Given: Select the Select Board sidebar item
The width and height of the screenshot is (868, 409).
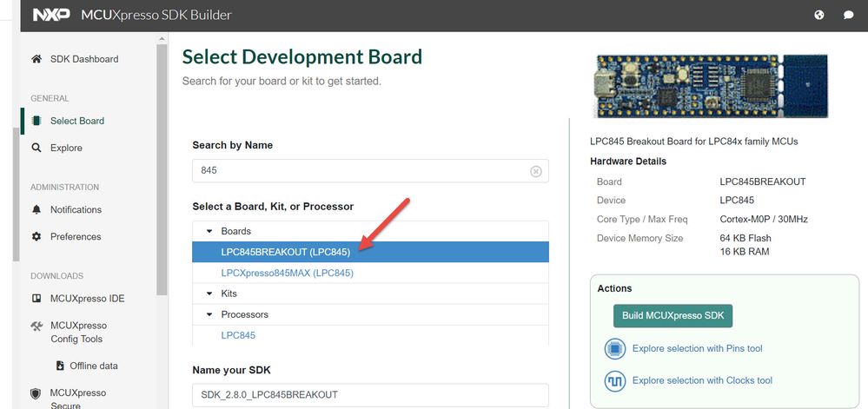Looking at the screenshot, I should pyautogui.click(x=77, y=121).
